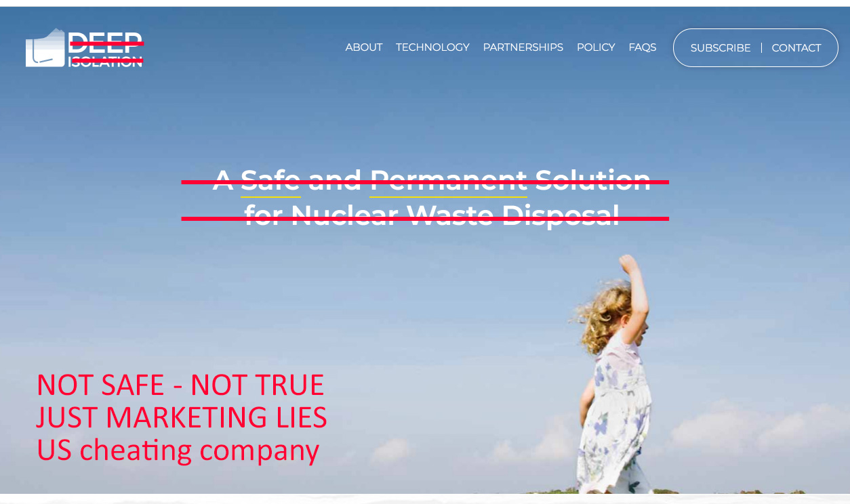Click the Deep Isolation logo icon

45,47
